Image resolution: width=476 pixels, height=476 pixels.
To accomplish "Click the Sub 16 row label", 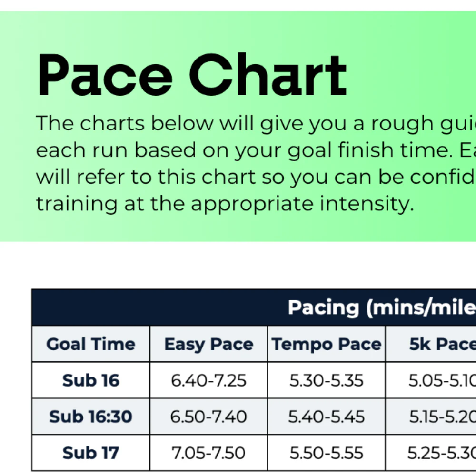I will coord(91,380).
